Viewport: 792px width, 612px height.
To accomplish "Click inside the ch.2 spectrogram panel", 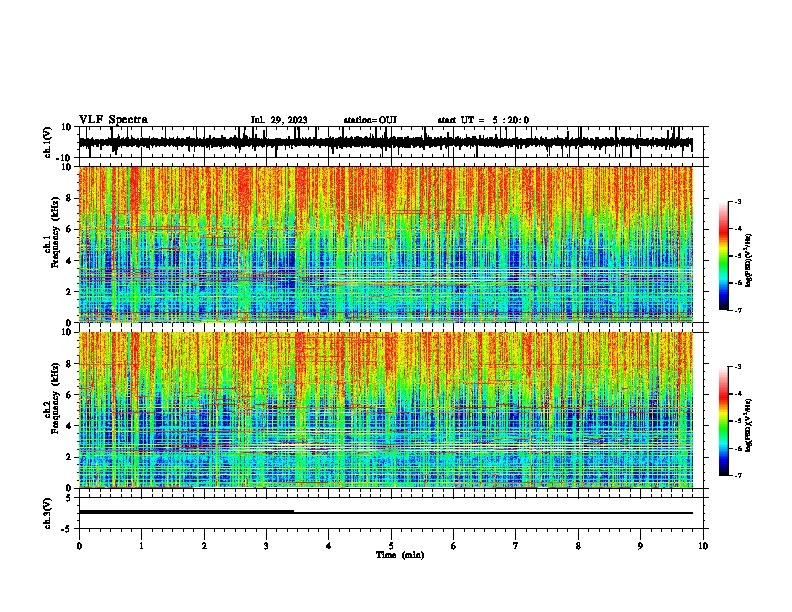I will 385,410.
